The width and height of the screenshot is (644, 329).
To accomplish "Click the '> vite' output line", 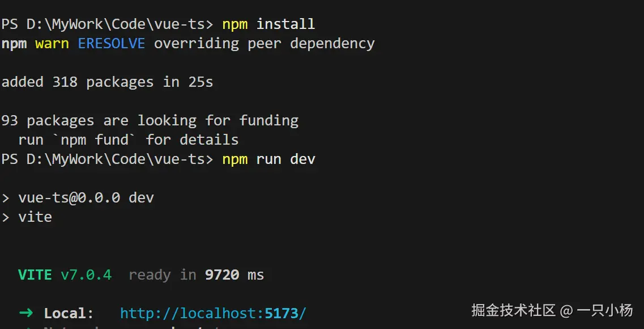I will (27, 217).
